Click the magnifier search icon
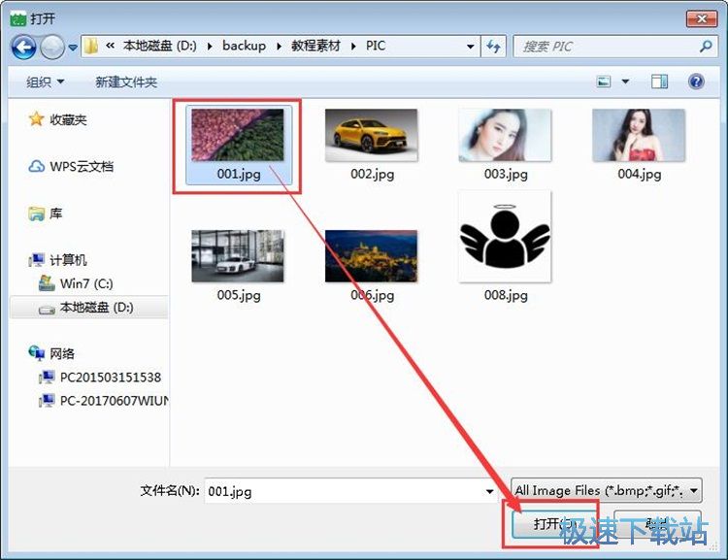The height and width of the screenshot is (560, 728). point(706,46)
